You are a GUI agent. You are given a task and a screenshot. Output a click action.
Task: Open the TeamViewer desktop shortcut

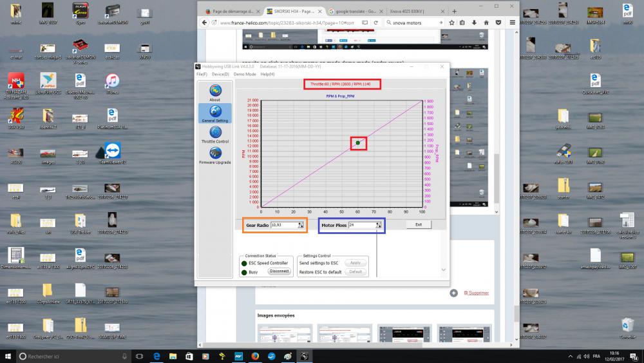tap(113, 153)
